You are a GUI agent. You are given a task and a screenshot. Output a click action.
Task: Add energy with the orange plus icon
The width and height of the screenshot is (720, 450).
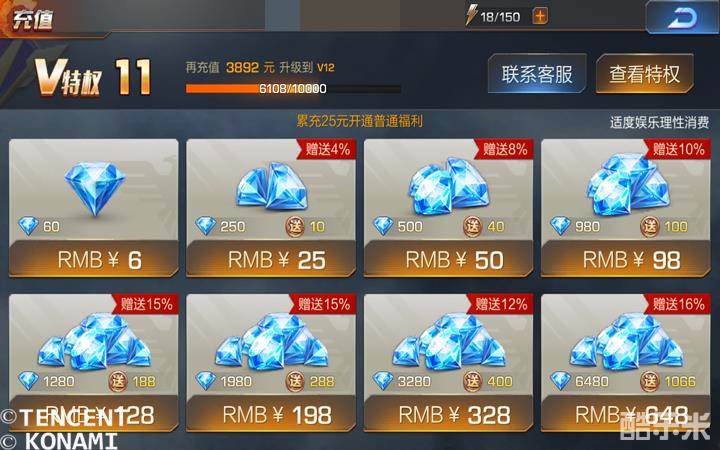click(x=540, y=17)
